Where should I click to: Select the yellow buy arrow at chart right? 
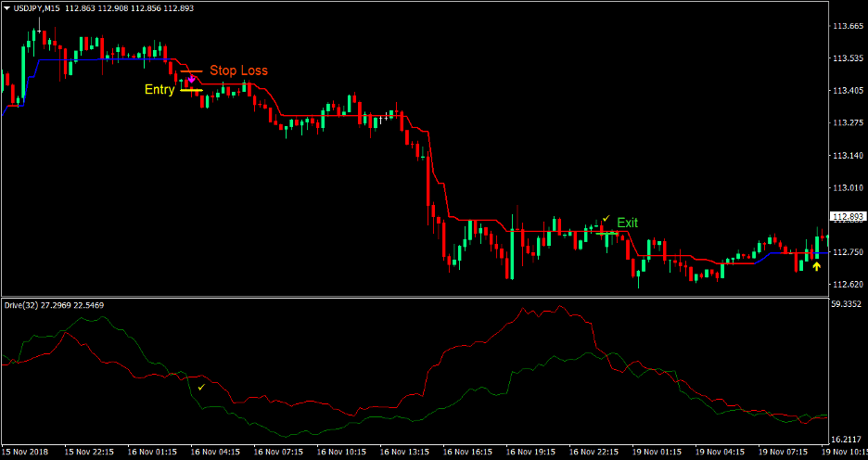point(816,266)
